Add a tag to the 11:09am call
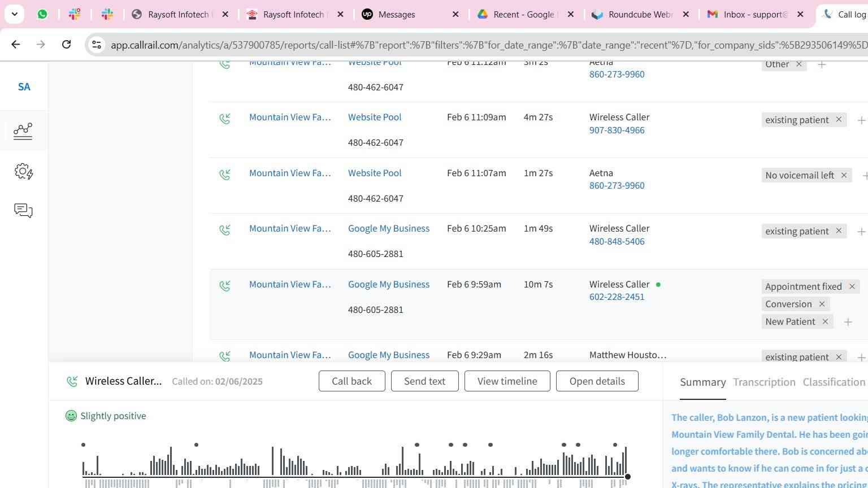Image resolution: width=868 pixels, height=488 pixels. pos(861,120)
